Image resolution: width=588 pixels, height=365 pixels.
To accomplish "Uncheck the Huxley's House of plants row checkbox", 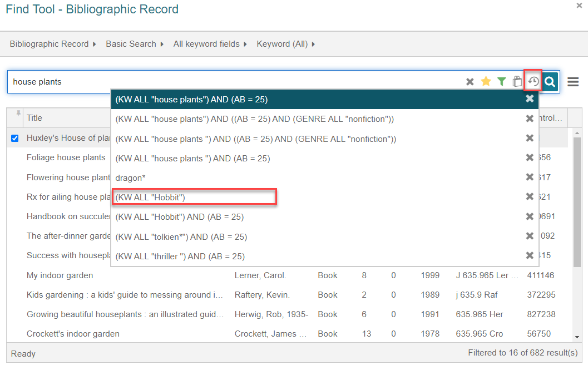I will 14,138.
